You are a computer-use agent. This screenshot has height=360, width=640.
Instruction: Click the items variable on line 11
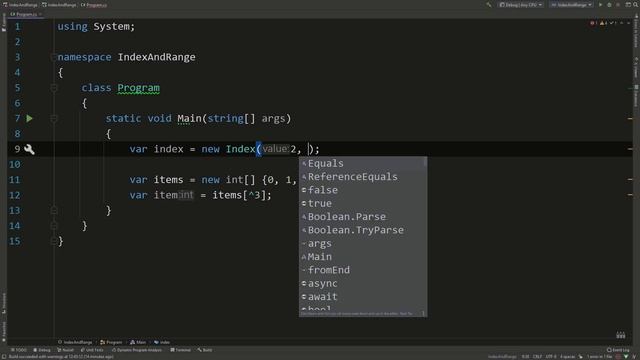(x=168, y=180)
